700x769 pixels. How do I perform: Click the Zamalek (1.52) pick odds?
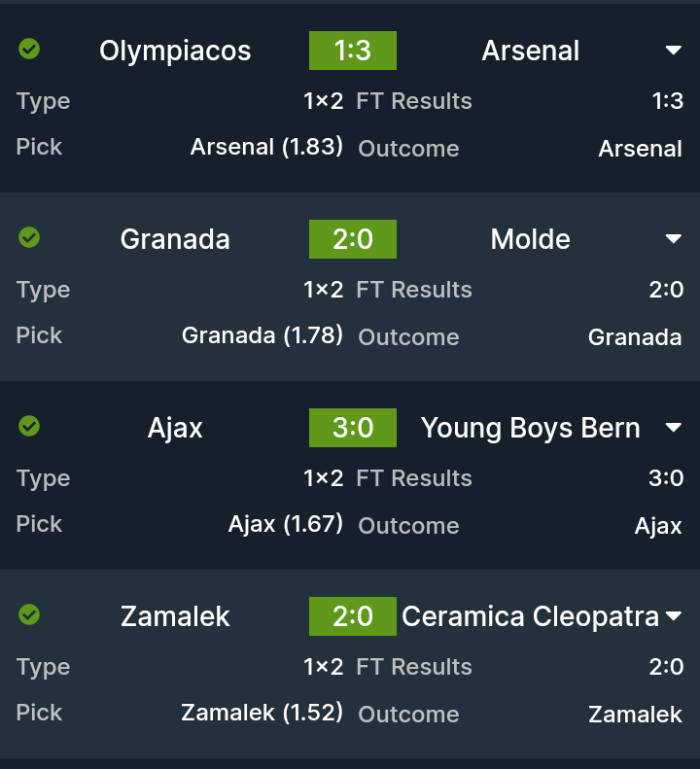[262, 713]
